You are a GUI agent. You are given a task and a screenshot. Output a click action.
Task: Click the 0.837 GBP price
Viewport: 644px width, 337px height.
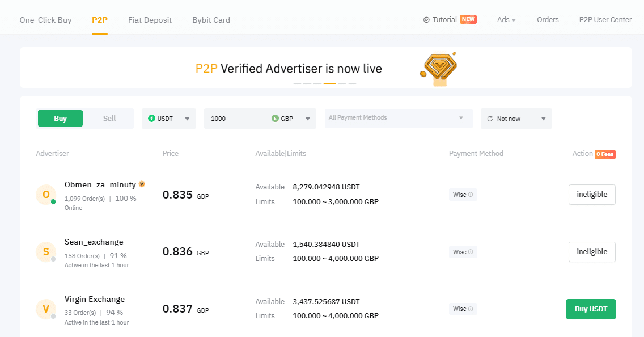point(185,309)
